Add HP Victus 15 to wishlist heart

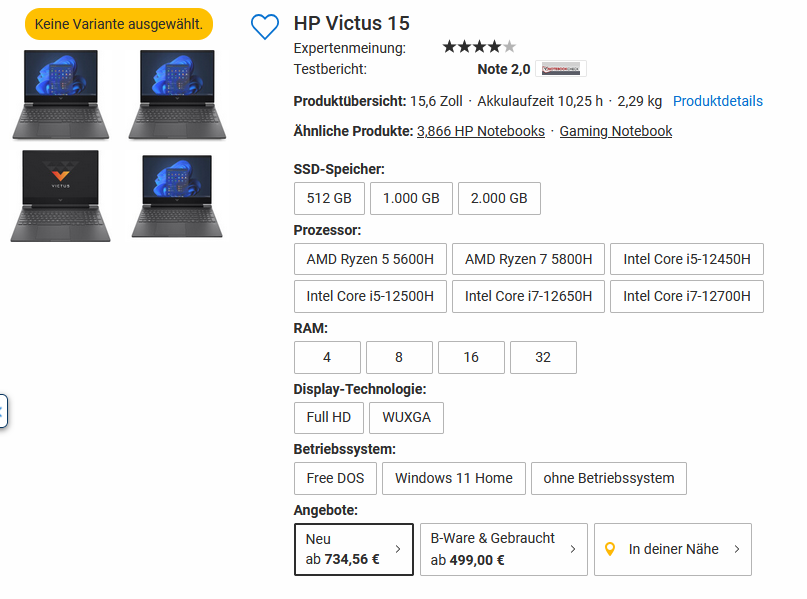tap(265, 27)
